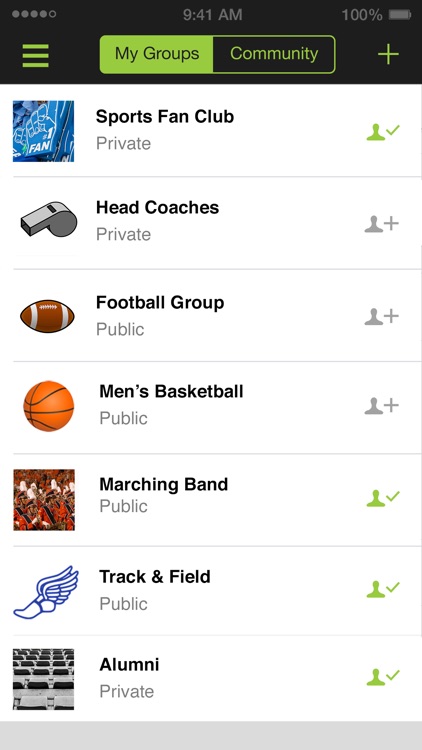Tap the winged shoe Track & Field icon
The height and width of the screenshot is (750, 422).
[x=46, y=592]
